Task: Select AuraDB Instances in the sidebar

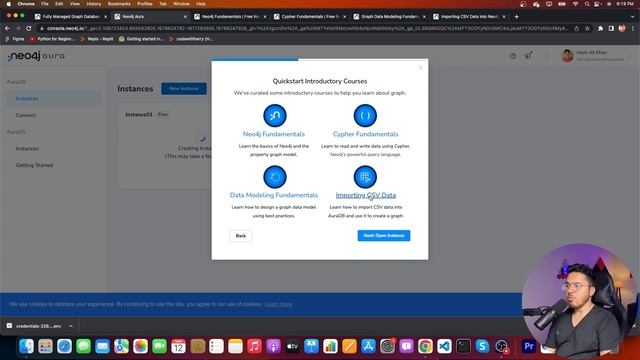Action: tap(53, 99)
